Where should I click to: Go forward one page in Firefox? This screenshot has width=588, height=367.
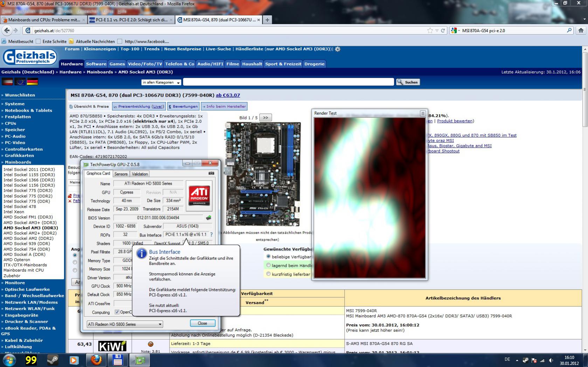pos(15,30)
